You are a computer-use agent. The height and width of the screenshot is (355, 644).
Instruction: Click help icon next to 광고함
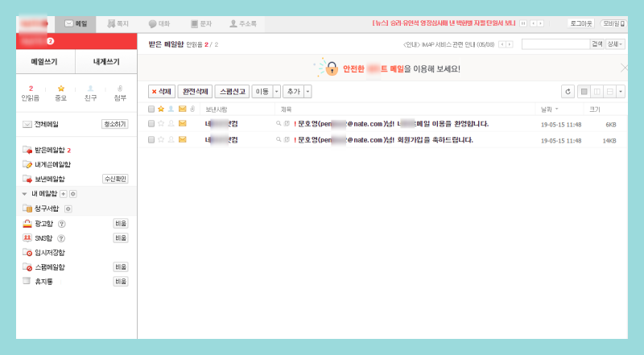62,224
